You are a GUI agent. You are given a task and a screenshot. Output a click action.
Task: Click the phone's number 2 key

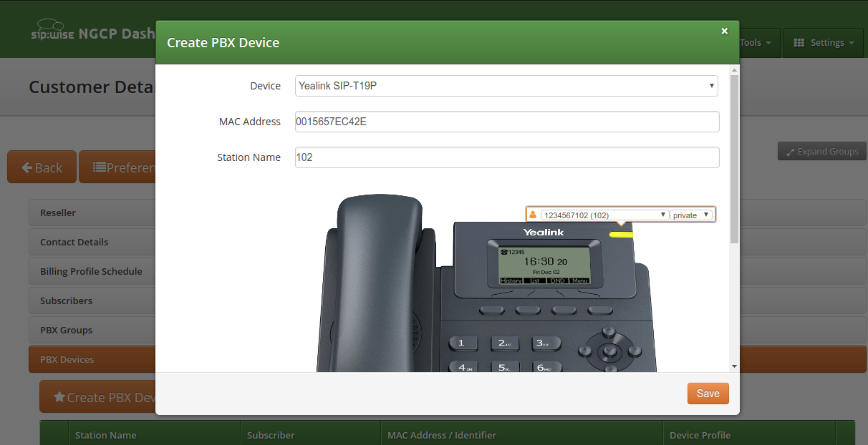[505, 343]
